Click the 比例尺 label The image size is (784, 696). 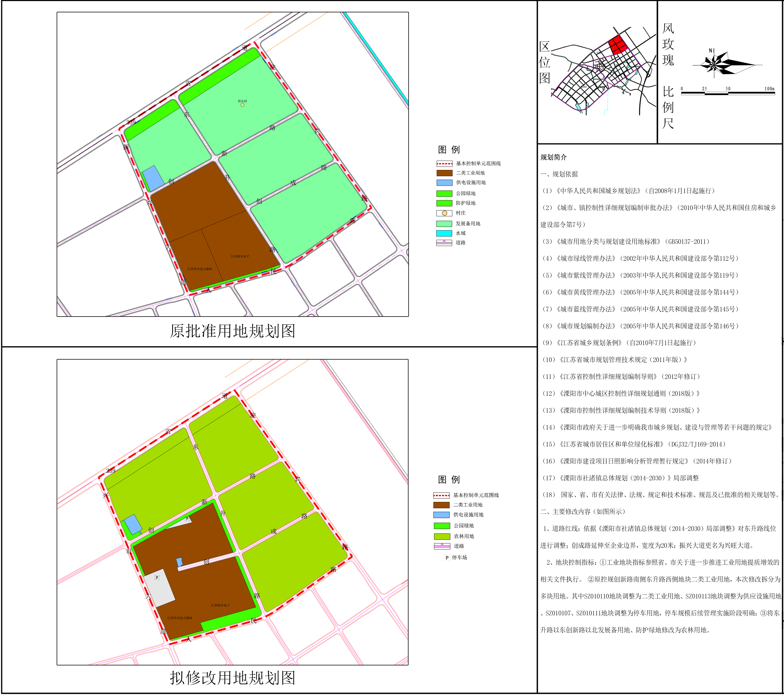[668, 107]
